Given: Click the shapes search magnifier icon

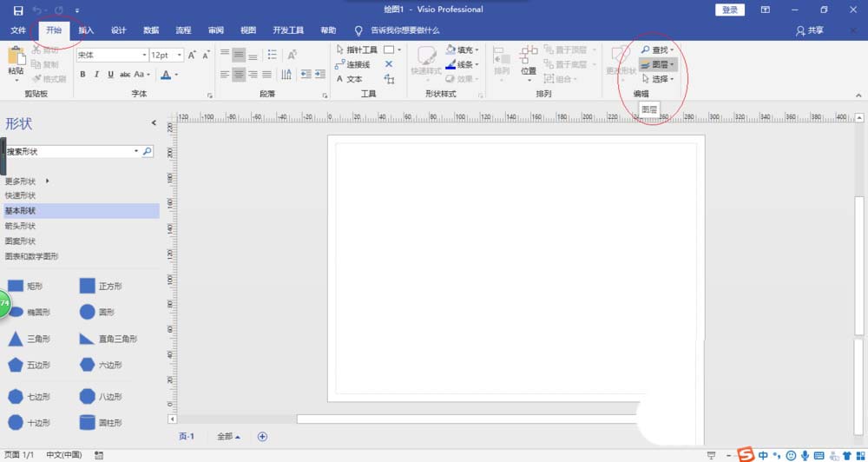Looking at the screenshot, I should coord(148,151).
